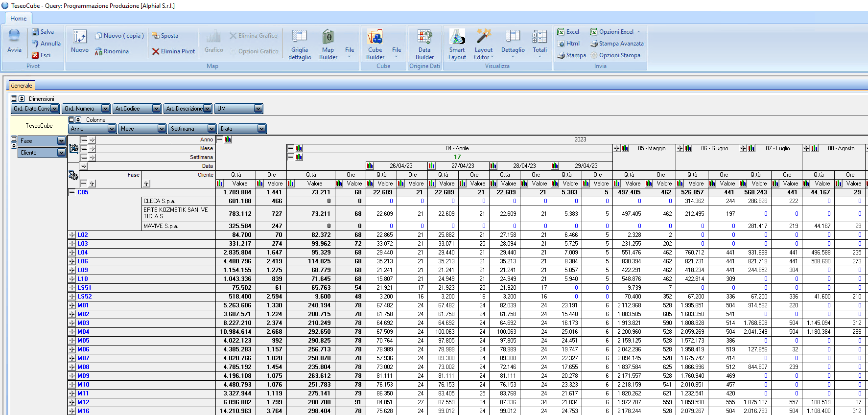Viewport: 868px width, 415px height.
Task: Toggle the square box beside Dimensioni
Action: [x=14, y=99]
